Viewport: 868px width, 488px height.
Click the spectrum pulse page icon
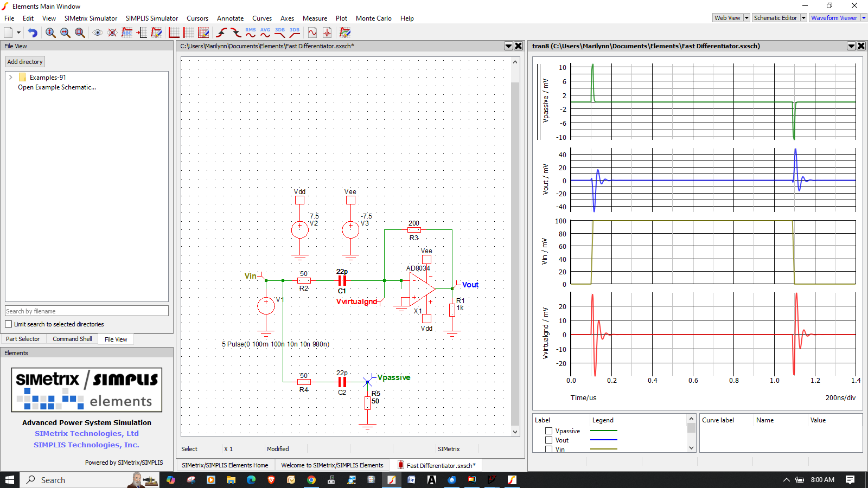click(x=327, y=33)
